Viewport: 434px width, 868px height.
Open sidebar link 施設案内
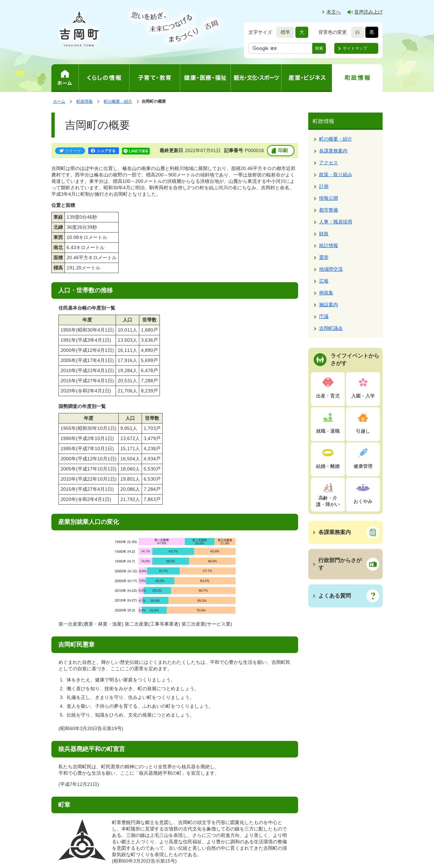pos(328,305)
